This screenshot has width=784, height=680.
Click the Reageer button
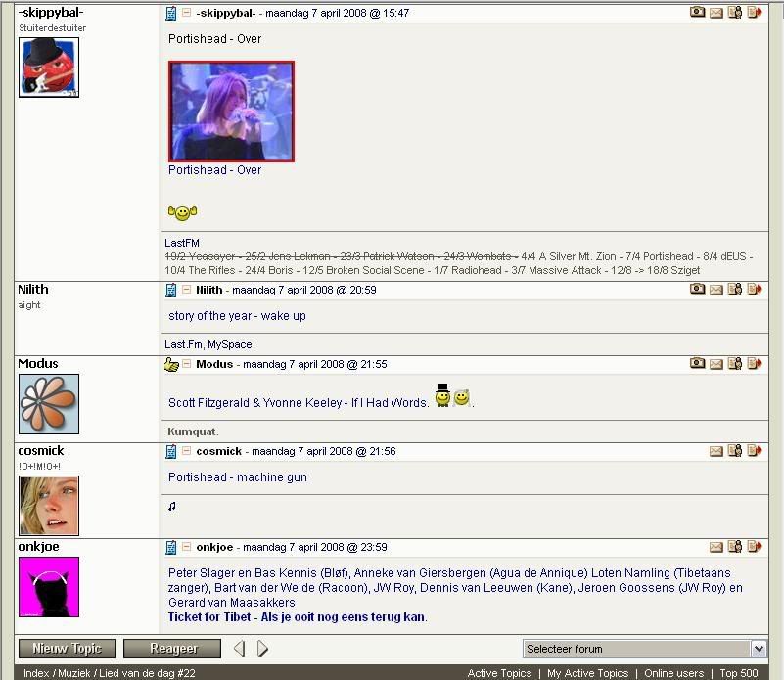[172, 649]
